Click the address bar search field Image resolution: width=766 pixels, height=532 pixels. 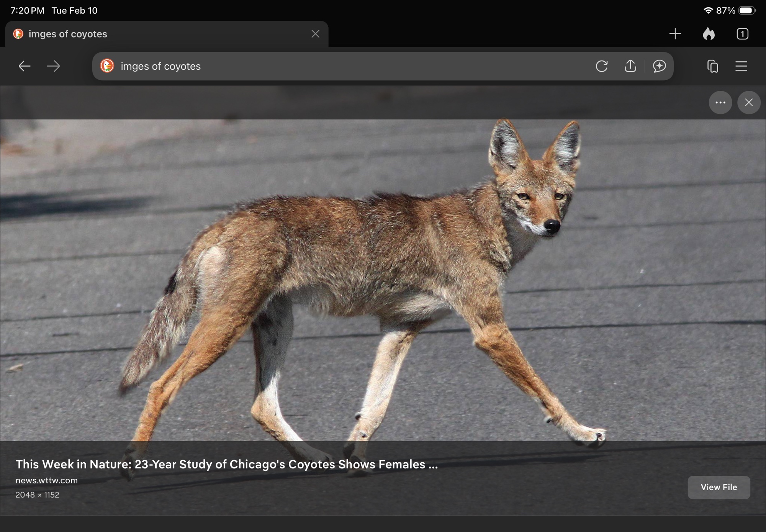point(345,66)
